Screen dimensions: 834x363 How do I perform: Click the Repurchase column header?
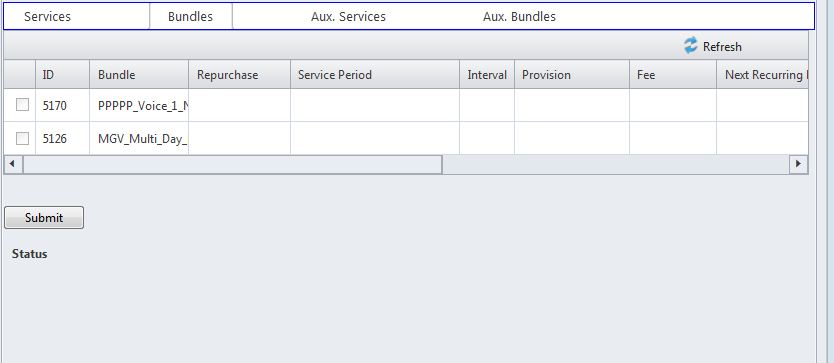pos(239,75)
